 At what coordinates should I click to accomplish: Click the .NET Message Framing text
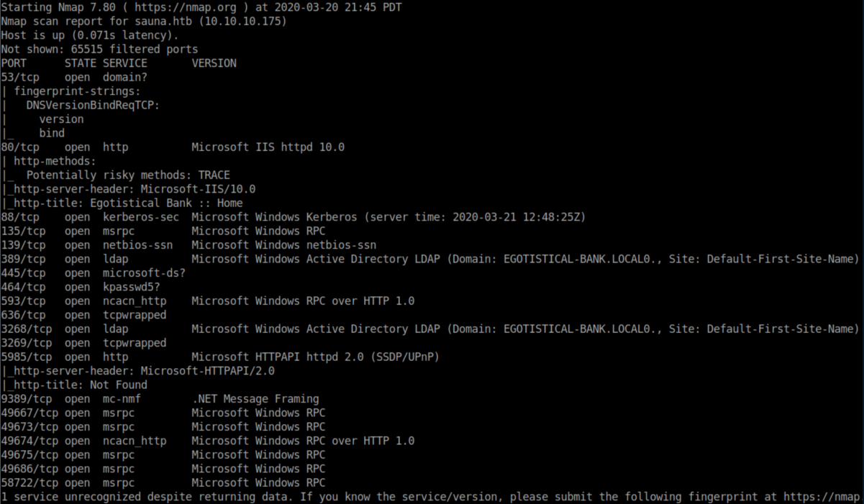[255, 398]
